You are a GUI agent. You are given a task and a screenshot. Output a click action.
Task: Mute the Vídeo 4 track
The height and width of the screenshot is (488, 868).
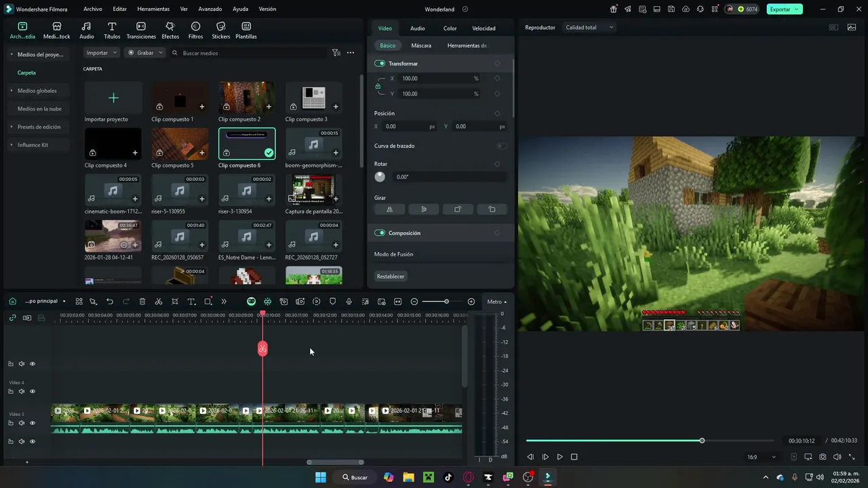tap(21, 392)
